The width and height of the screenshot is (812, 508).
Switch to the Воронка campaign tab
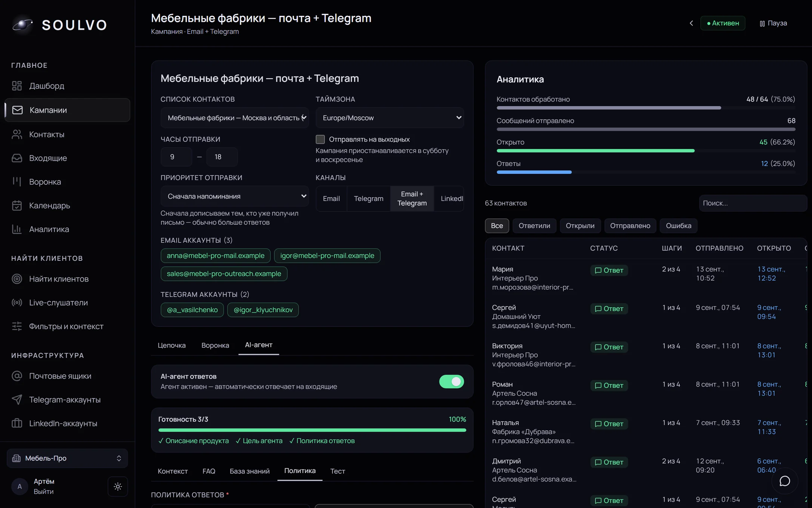point(215,345)
